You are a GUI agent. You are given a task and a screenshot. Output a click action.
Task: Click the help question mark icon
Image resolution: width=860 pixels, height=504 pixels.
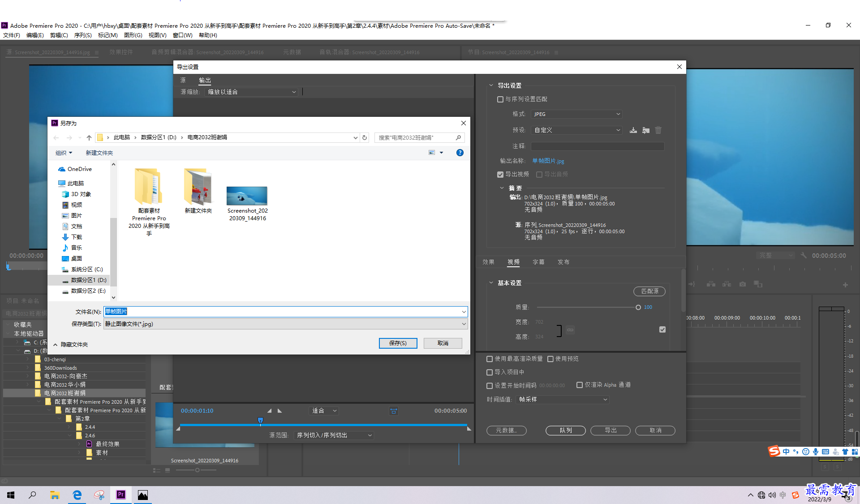460,153
